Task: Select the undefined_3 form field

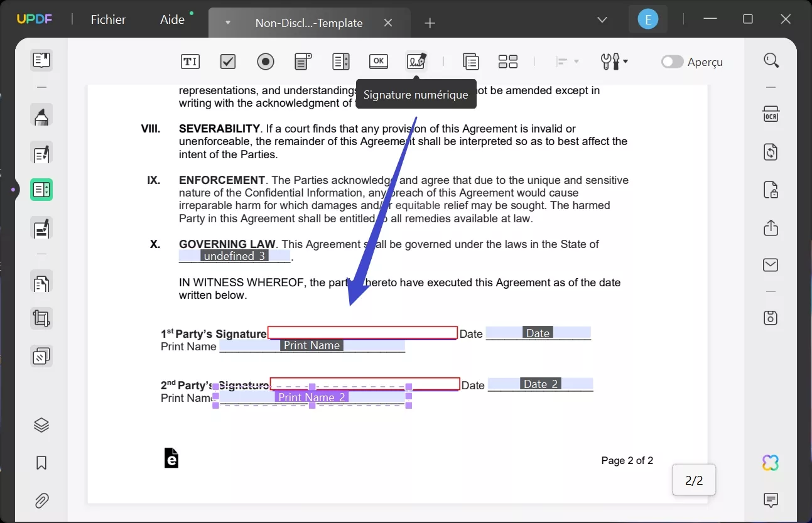Action: click(x=235, y=256)
